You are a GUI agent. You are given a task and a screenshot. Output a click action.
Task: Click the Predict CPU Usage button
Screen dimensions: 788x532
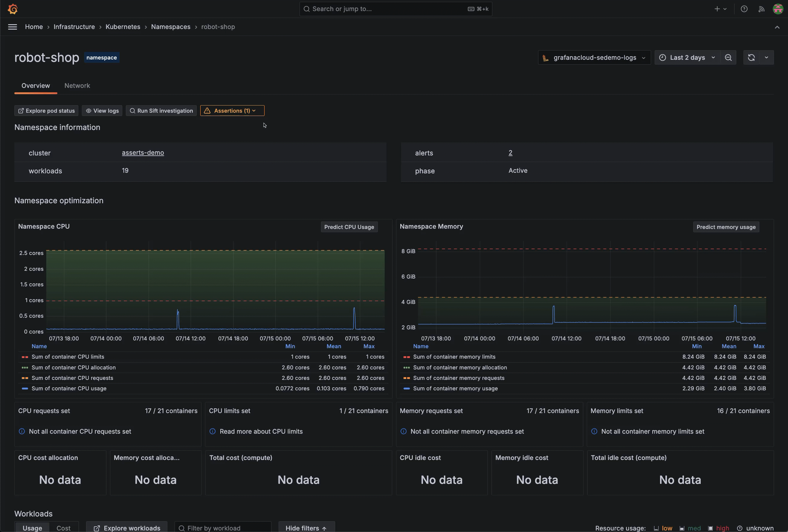tap(349, 227)
